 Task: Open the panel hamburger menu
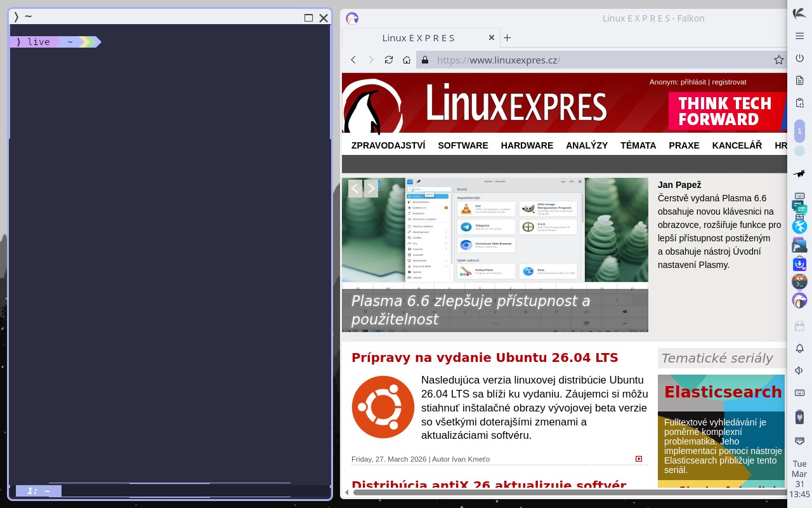click(799, 36)
